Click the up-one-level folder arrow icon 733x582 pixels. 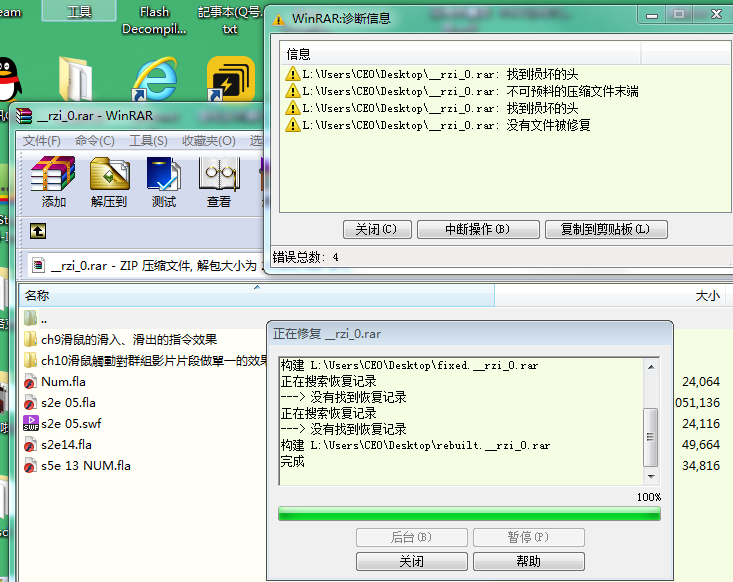click(38, 231)
